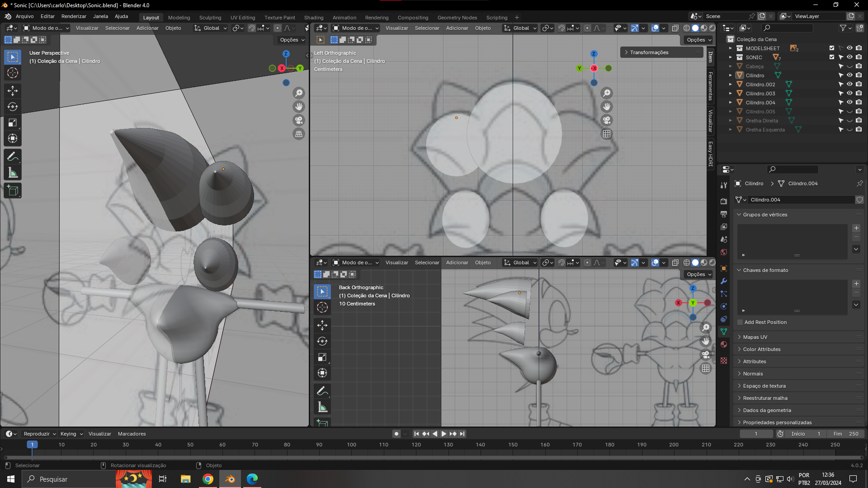
Task: Select the Move tool in left toolbar
Action: coord(13,91)
